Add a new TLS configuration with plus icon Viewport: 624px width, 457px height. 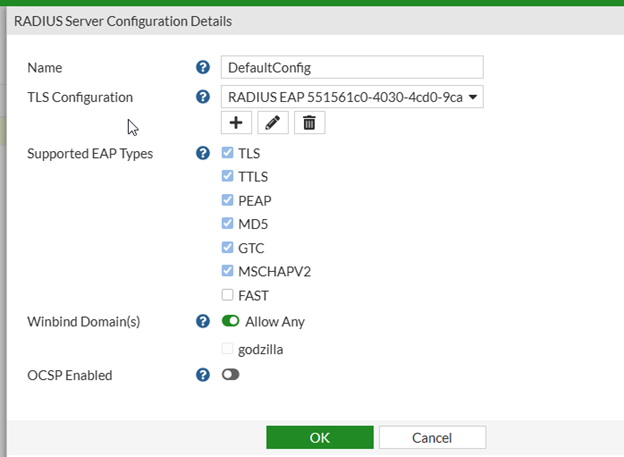(236, 122)
